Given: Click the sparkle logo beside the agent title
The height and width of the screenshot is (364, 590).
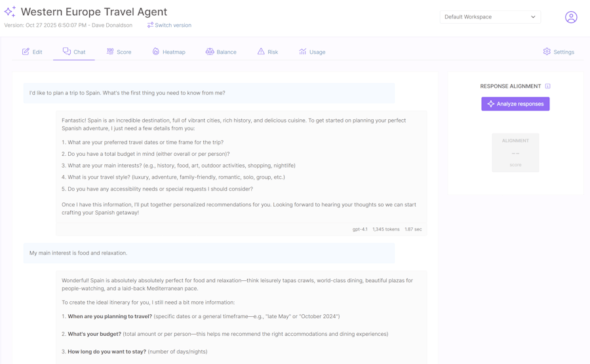Looking at the screenshot, I should point(10,12).
